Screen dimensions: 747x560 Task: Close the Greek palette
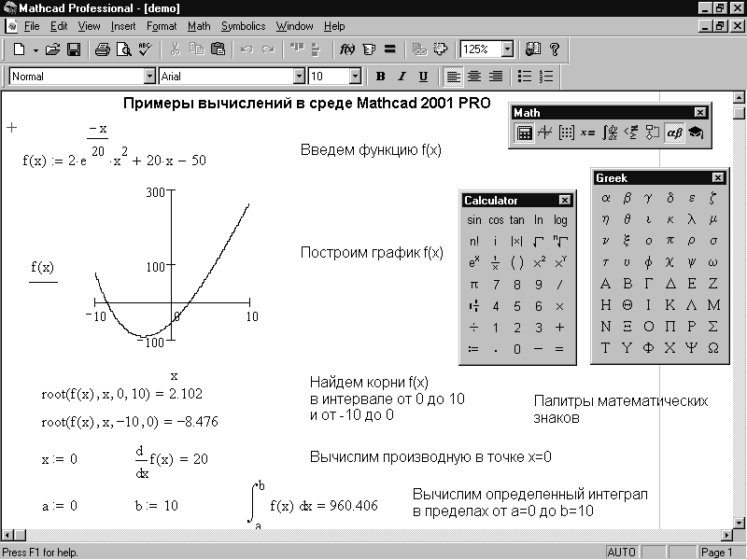[x=717, y=178]
